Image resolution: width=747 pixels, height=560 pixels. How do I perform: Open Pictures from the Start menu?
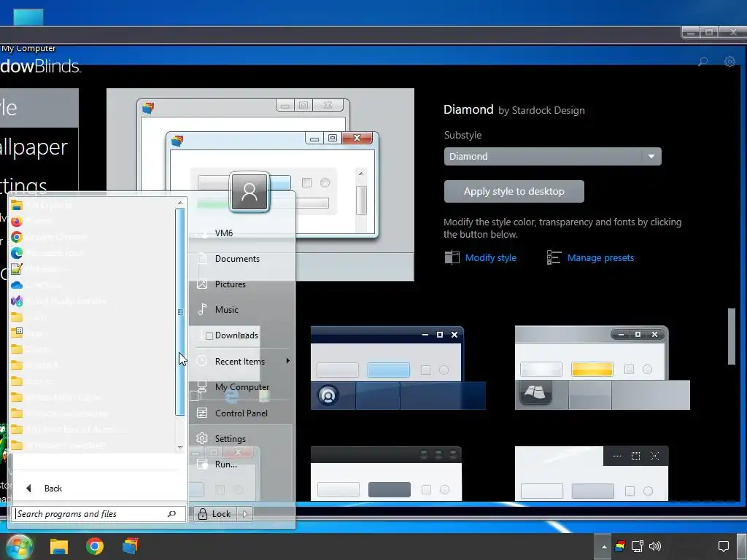[x=242, y=284]
